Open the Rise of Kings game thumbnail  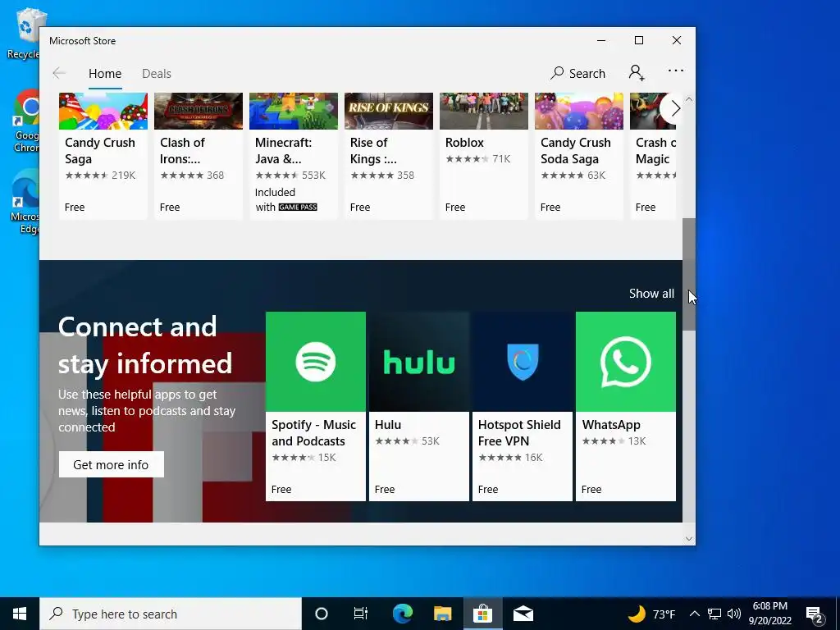(388, 111)
